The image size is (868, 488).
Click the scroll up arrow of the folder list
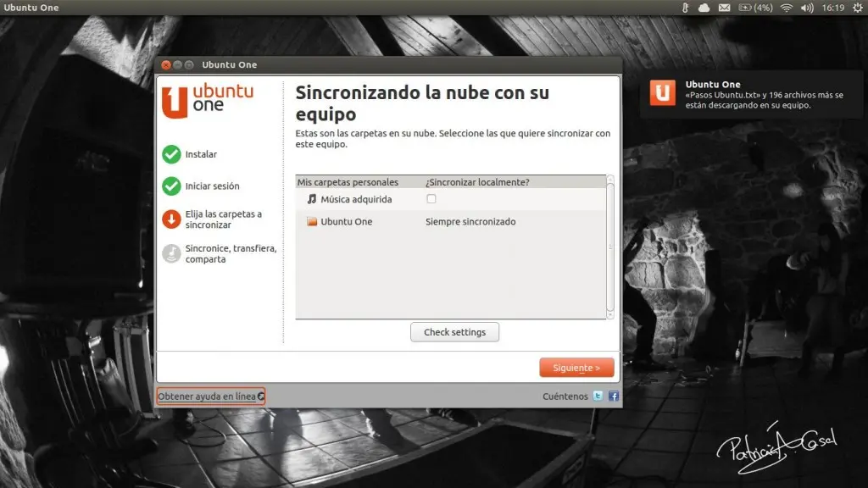pyautogui.click(x=610, y=179)
